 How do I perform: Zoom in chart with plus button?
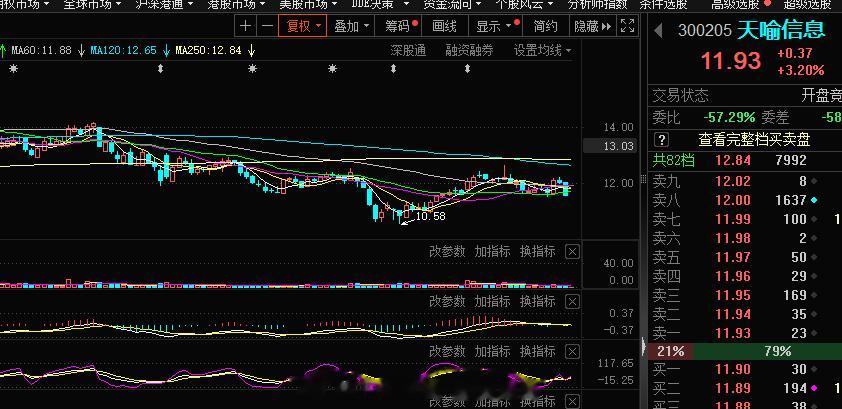245,26
